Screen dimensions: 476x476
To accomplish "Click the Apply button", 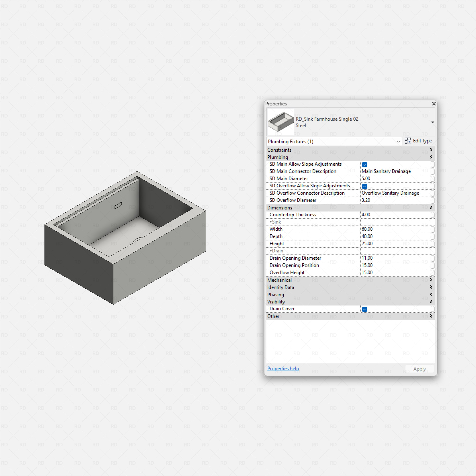I will click(420, 369).
